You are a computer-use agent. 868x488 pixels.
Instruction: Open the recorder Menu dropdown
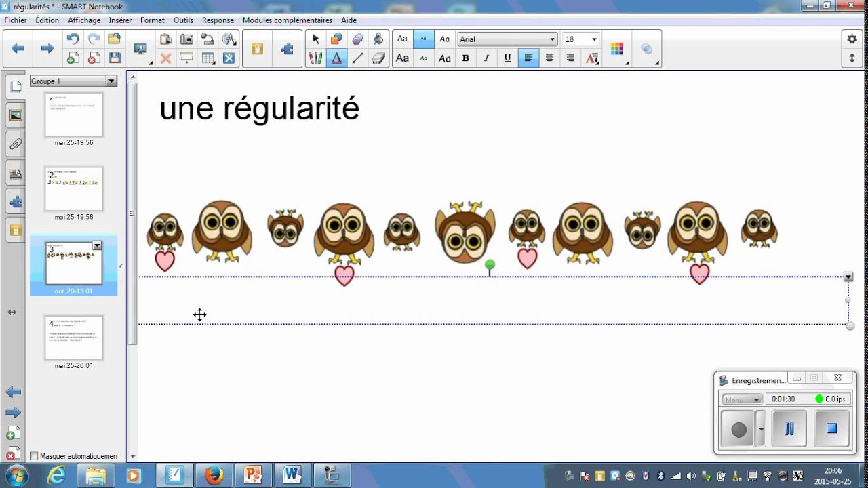point(742,399)
